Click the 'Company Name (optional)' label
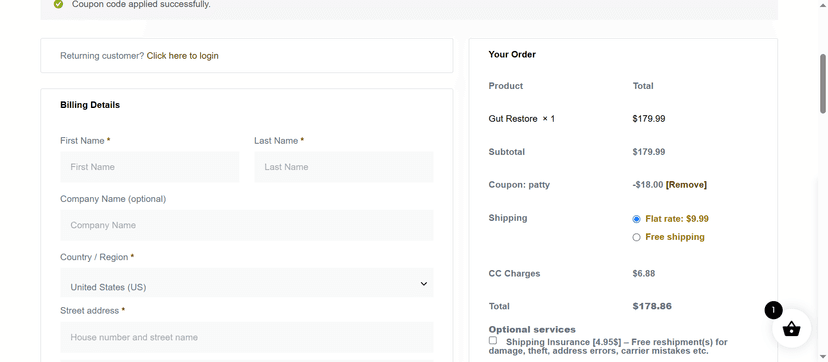Screen dimensions: 828x362 [x=113, y=199]
